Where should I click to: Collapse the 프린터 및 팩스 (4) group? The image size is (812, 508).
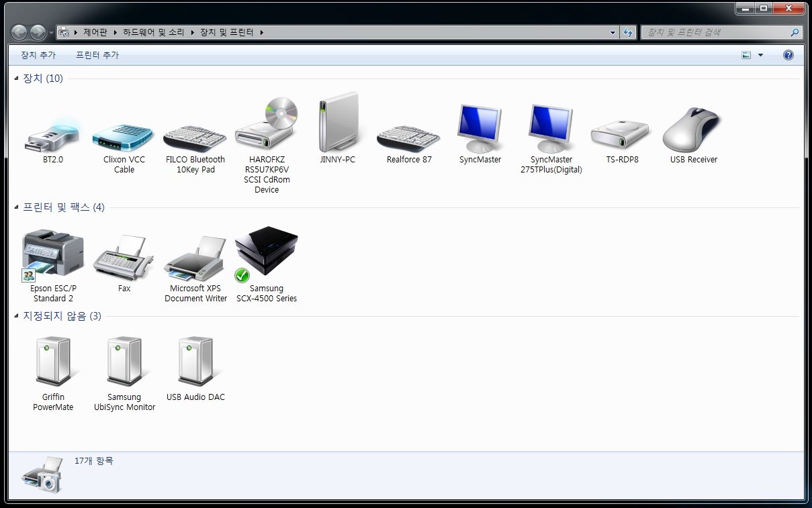click(x=17, y=207)
